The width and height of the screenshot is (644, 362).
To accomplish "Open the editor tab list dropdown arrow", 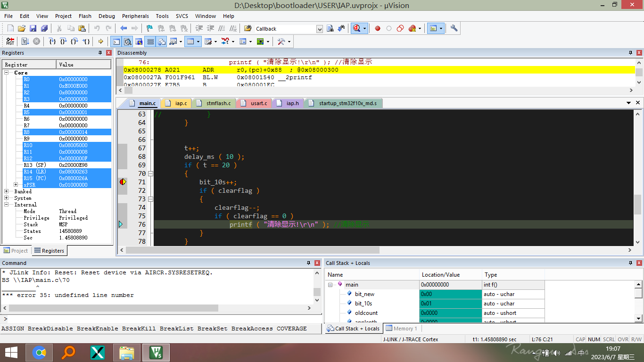I will [x=629, y=103].
